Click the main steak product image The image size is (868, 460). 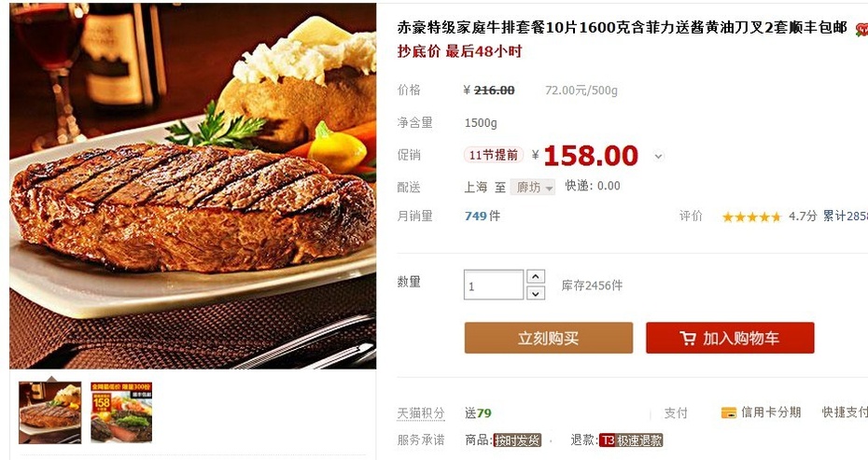pos(192,186)
